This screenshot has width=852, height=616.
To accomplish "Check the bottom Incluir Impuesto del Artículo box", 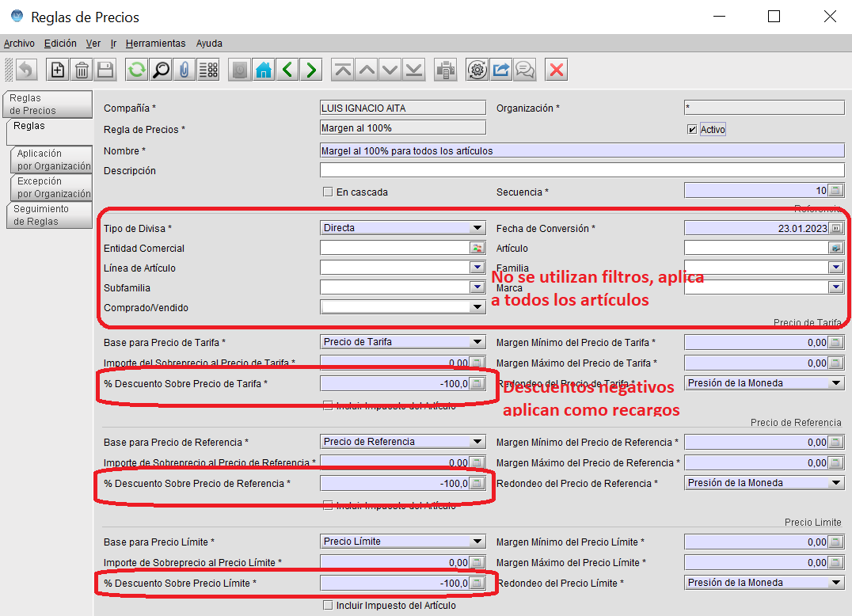I will point(328,605).
